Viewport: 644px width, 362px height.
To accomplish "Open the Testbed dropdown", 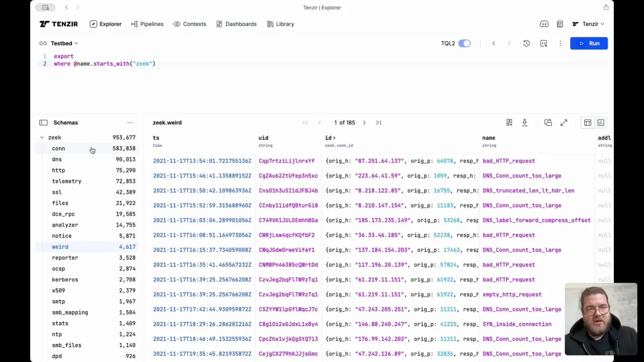I will point(64,43).
